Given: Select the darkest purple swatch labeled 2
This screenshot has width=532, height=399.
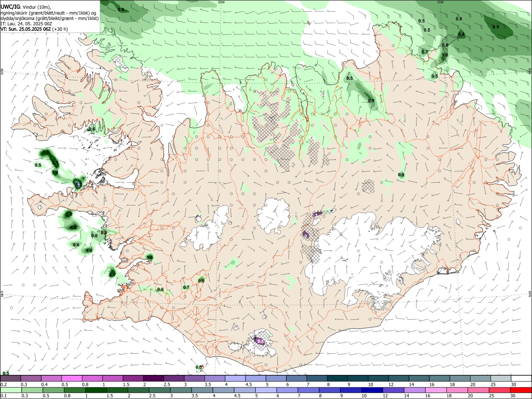Looking at the screenshot, I should [x=153, y=378].
